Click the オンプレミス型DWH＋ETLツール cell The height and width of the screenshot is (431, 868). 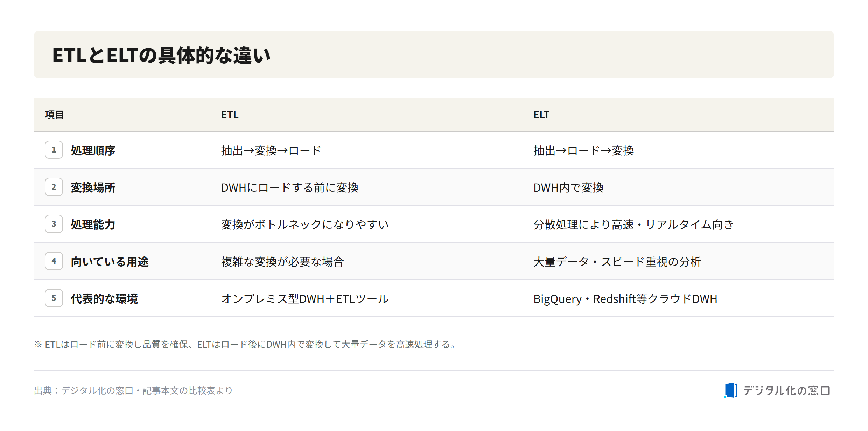coord(305,299)
